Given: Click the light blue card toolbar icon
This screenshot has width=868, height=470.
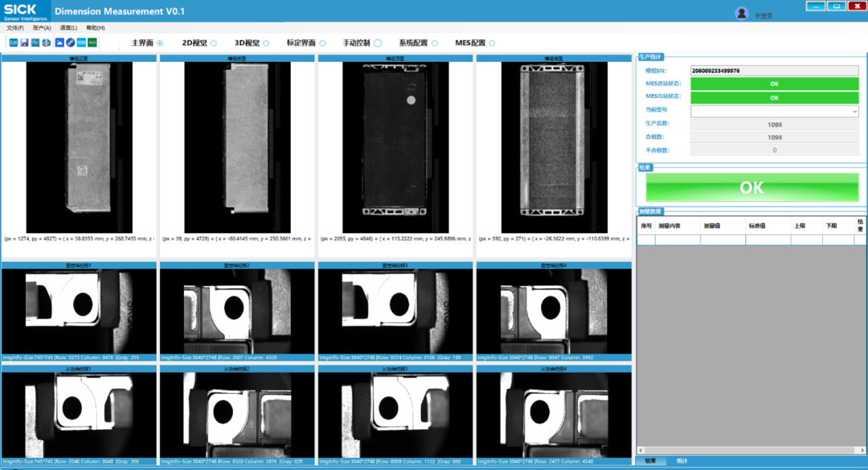Looking at the screenshot, I should click(x=81, y=42).
